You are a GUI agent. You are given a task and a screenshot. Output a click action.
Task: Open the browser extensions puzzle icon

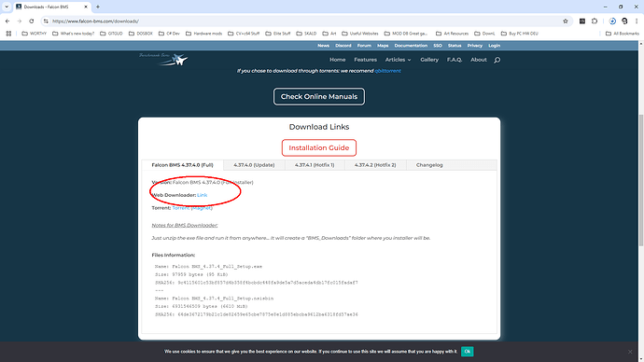click(595, 21)
